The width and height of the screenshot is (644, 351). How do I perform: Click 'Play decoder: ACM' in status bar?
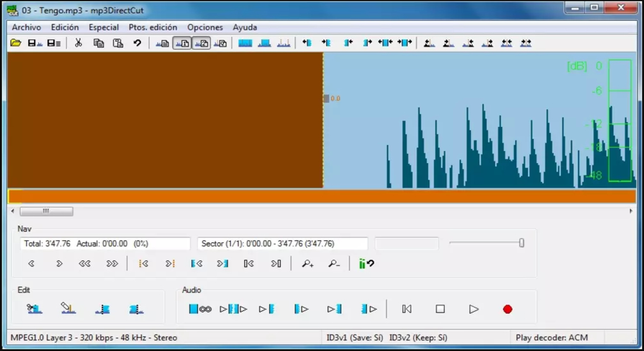click(x=551, y=338)
